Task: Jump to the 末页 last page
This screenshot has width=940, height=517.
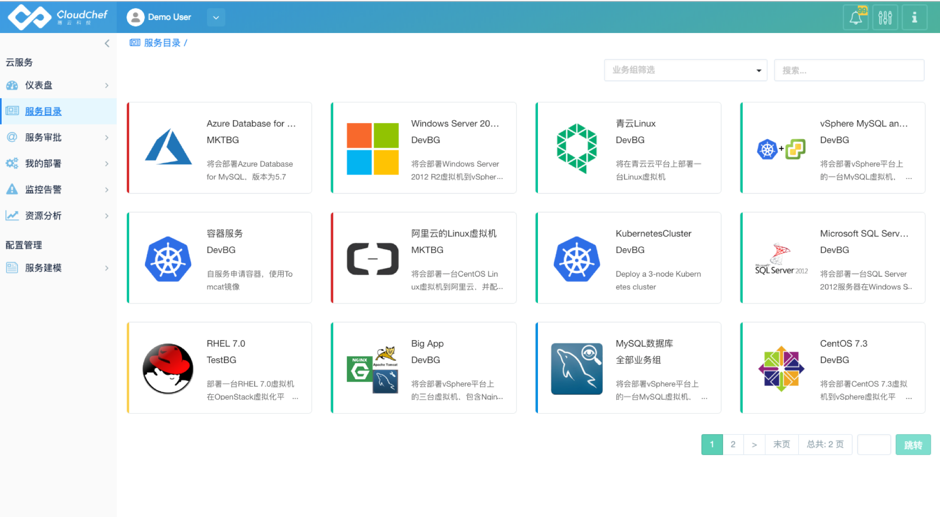Action: point(781,444)
